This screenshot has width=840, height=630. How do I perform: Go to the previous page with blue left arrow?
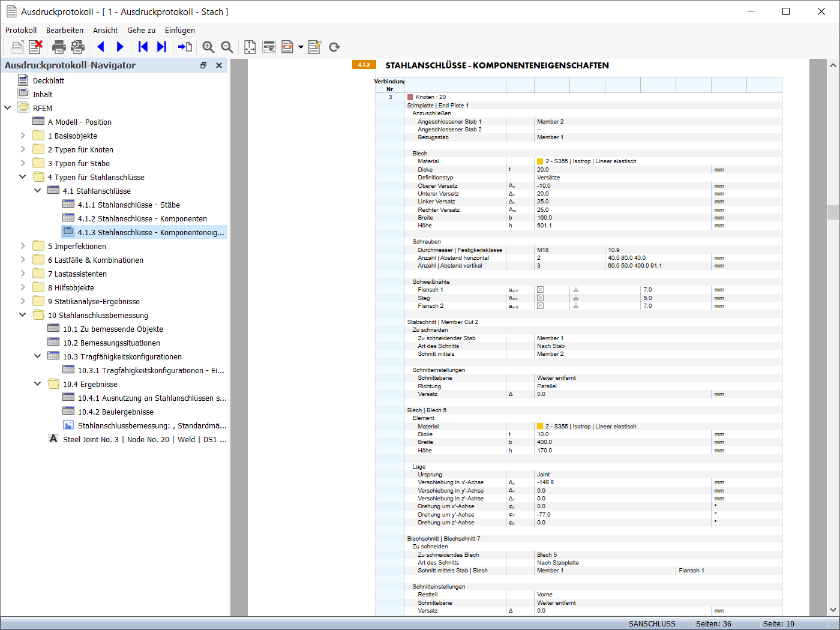coord(101,47)
